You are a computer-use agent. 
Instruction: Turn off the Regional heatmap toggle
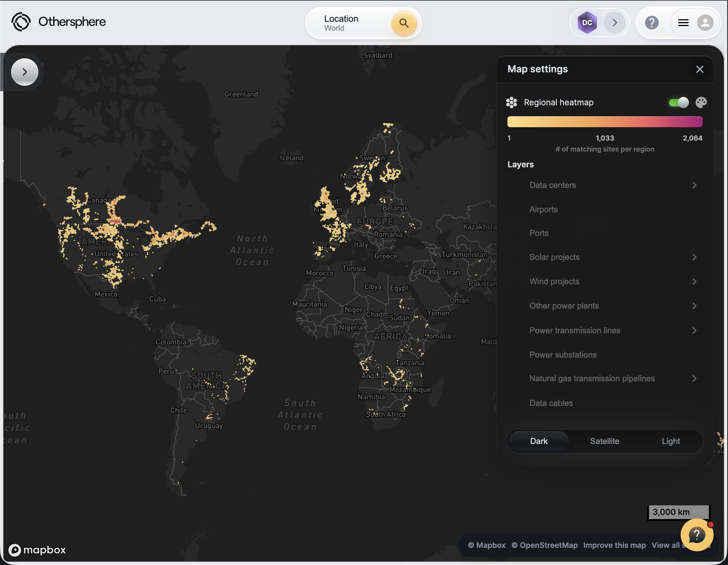tap(678, 103)
